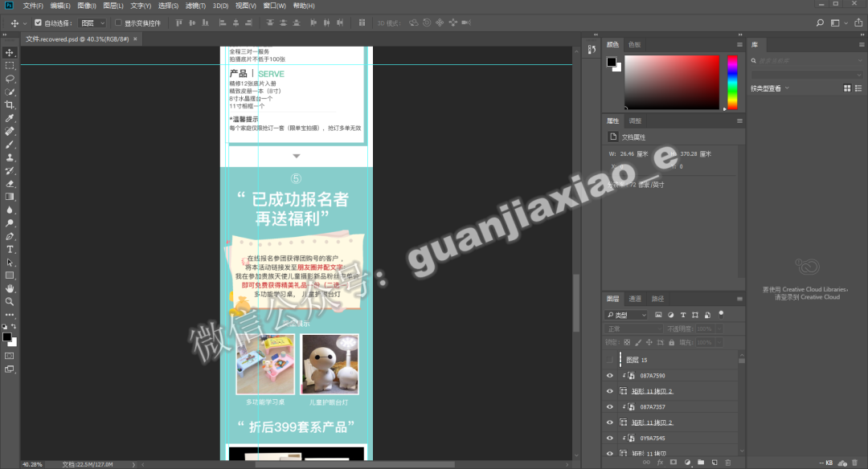This screenshot has height=469, width=868.
Task: Select the Hand tool
Action: click(x=10, y=288)
